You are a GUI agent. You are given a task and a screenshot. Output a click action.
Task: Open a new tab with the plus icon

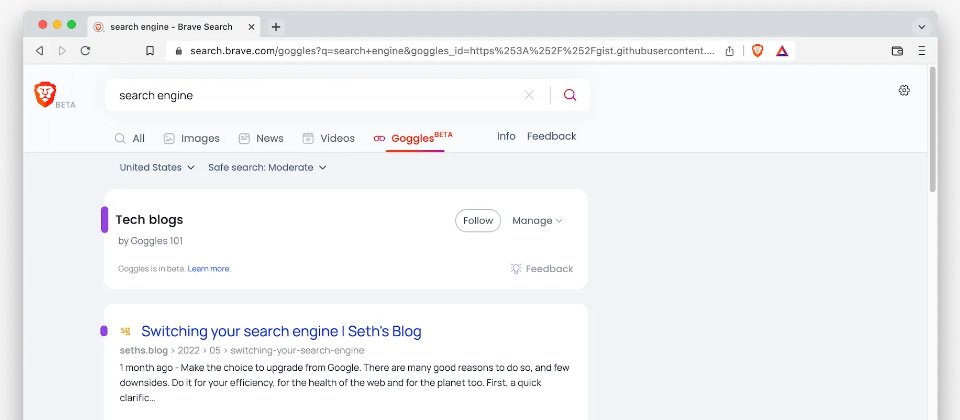tap(276, 27)
